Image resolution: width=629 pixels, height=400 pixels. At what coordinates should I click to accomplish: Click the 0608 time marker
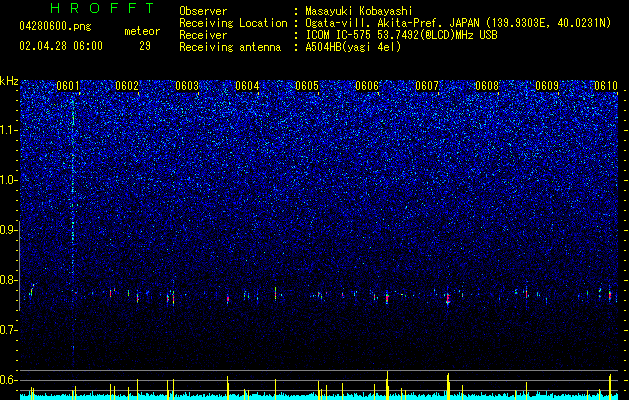(x=487, y=86)
